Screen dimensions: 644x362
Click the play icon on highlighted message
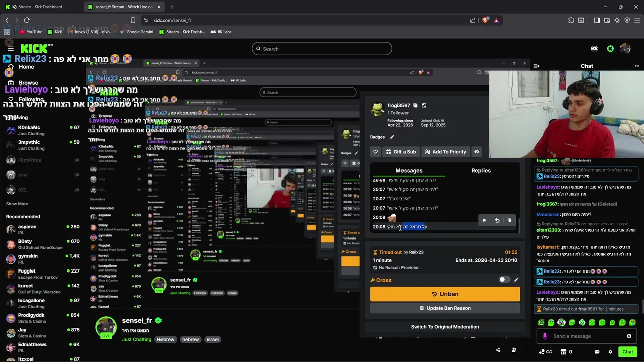485,220
